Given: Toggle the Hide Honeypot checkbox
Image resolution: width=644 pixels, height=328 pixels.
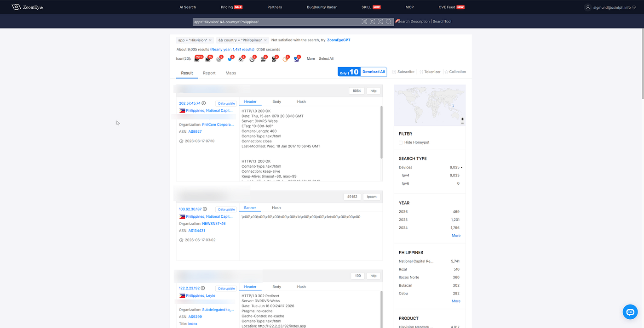Looking at the screenshot, I should pyautogui.click(x=401, y=142).
